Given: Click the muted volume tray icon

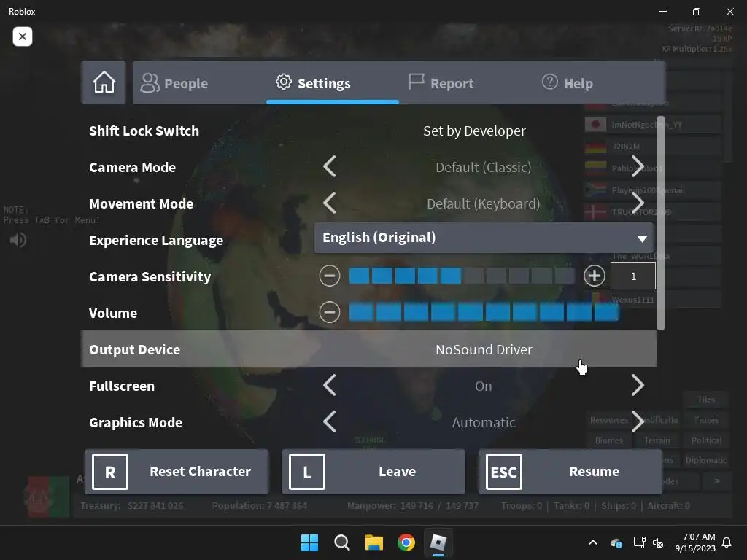Looking at the screenshot, I should click(x=658, y=542).
